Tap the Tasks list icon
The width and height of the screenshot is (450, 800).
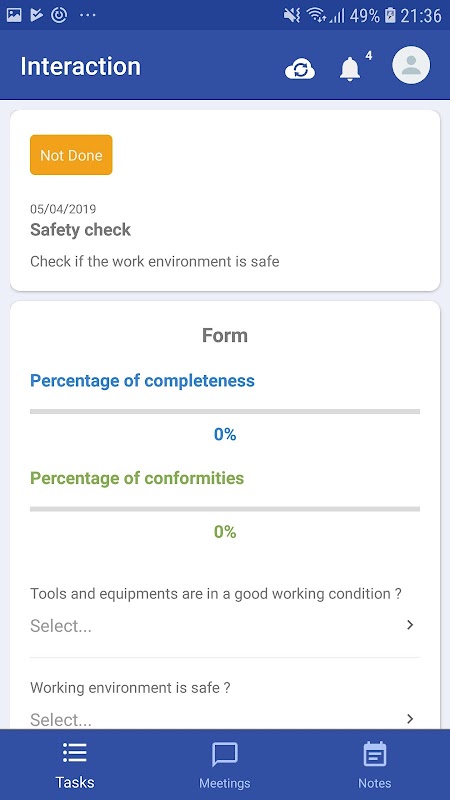click(74, 752)
